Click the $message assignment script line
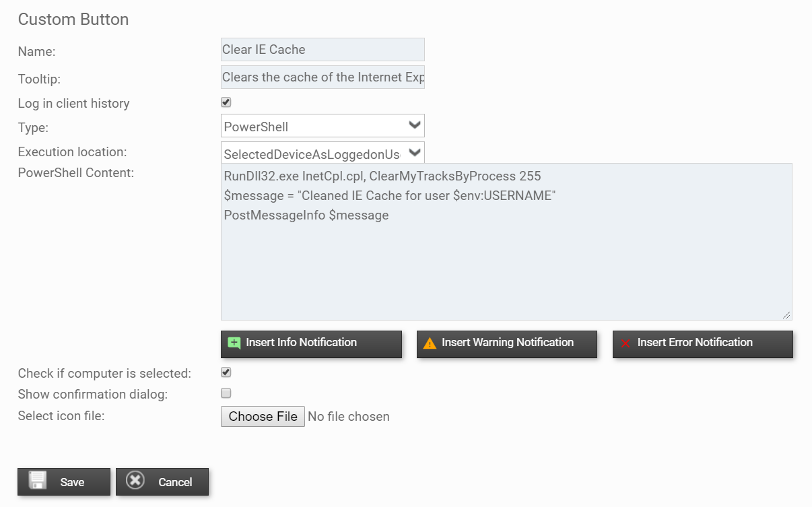The image size is (812, 507). (390, 195)
